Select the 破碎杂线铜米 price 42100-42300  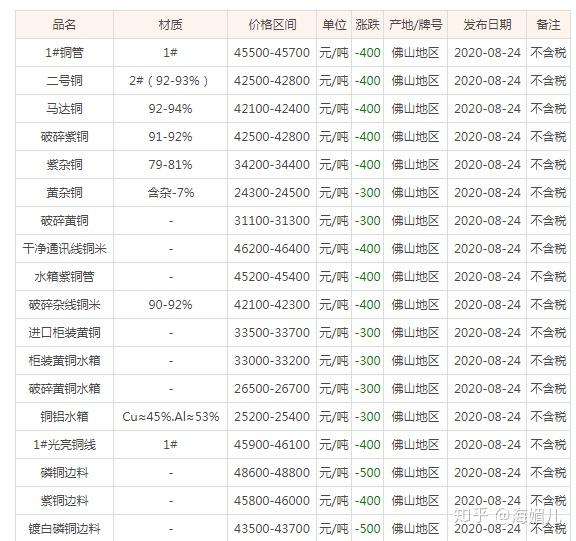(272, 304)
